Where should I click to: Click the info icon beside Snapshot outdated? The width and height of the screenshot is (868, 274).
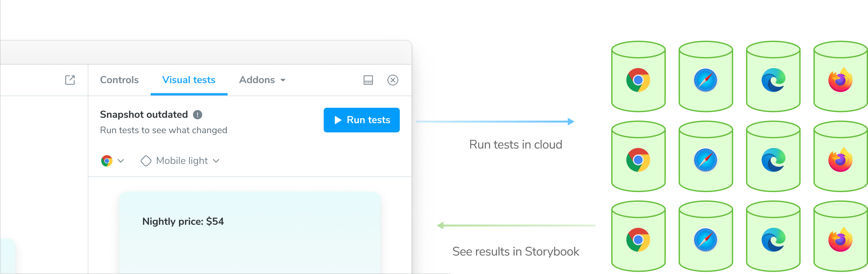(198, 115)
